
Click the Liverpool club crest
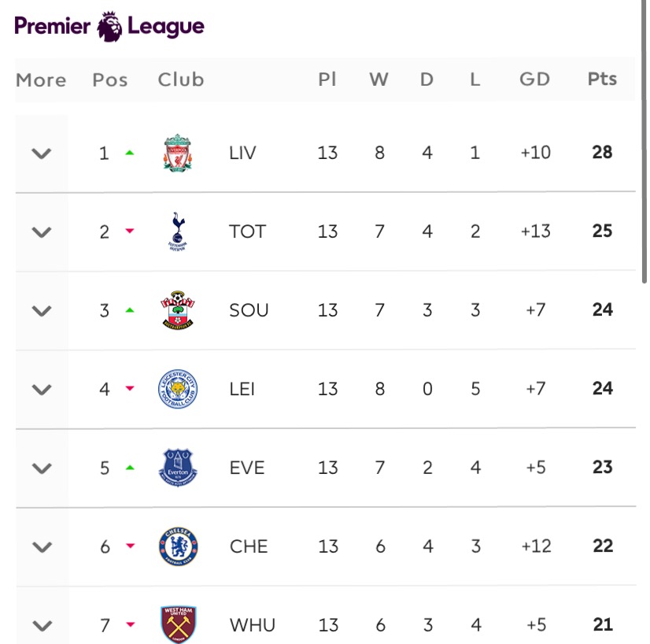point(178,153)
